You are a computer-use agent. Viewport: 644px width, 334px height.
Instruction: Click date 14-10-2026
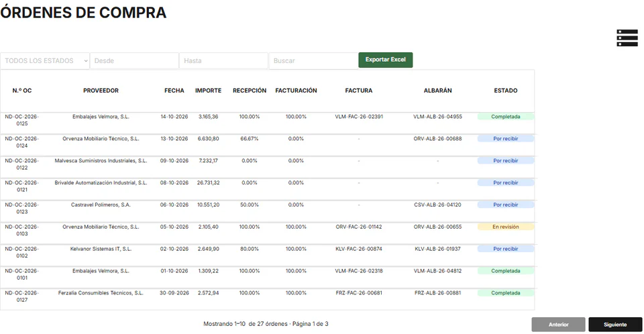pyautogui.click(x=174, y=117)
